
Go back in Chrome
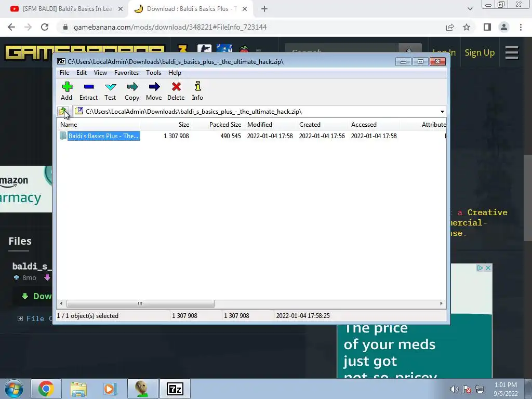(x=11, y=27)
